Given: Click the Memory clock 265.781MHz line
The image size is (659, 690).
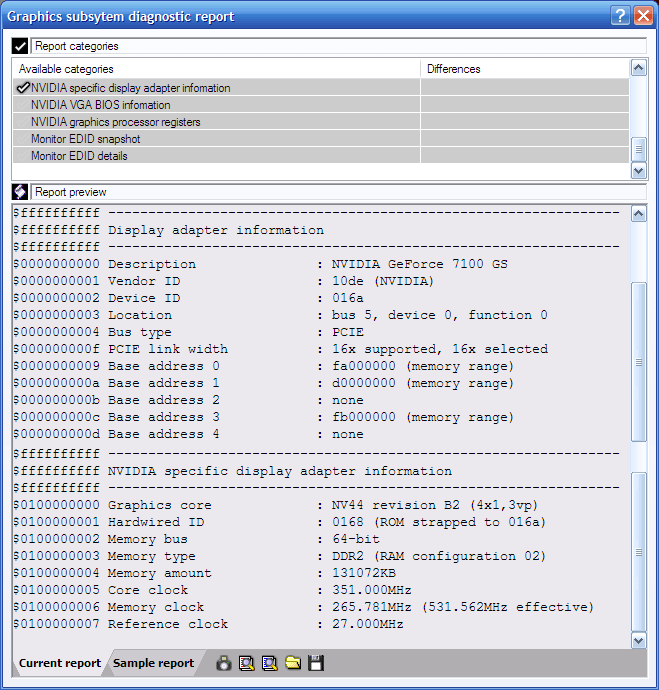Looking at the screenshot, I should coord(304,607).
